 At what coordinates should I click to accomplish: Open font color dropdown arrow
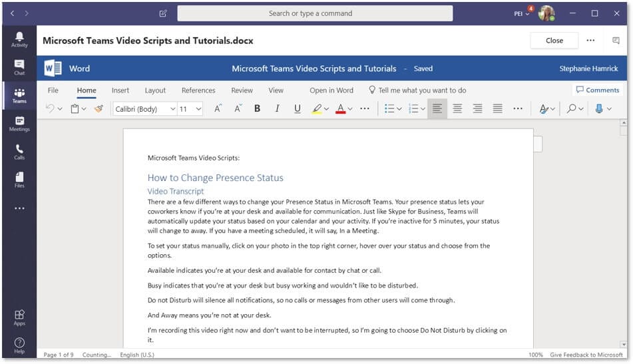pyautogui.click(x=350, y=109)
